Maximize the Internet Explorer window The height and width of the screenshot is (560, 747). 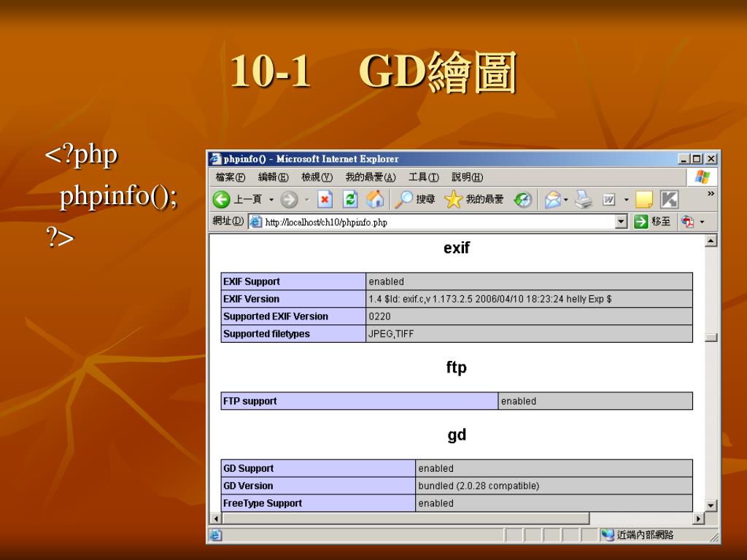click(697, 158)
